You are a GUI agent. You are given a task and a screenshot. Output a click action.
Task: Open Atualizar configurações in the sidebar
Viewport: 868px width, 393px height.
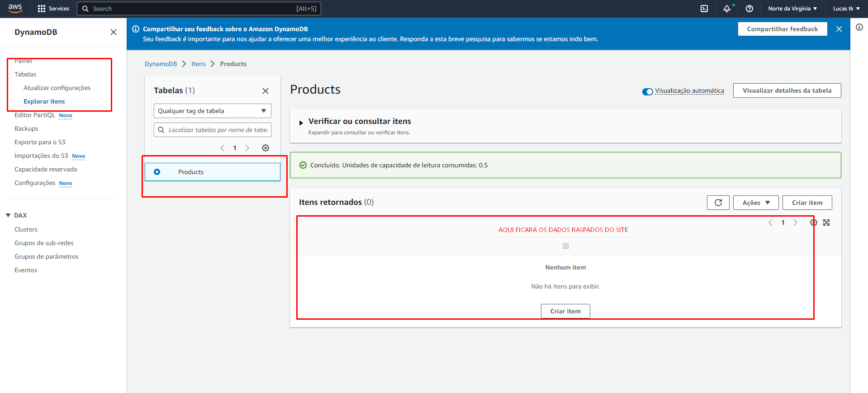click(x=57, y=88)
